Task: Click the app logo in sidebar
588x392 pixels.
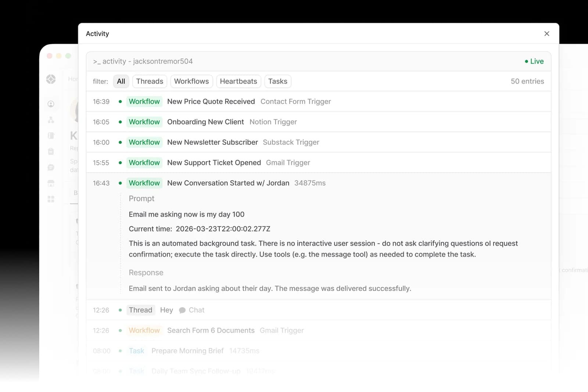Action: (51, 79)
